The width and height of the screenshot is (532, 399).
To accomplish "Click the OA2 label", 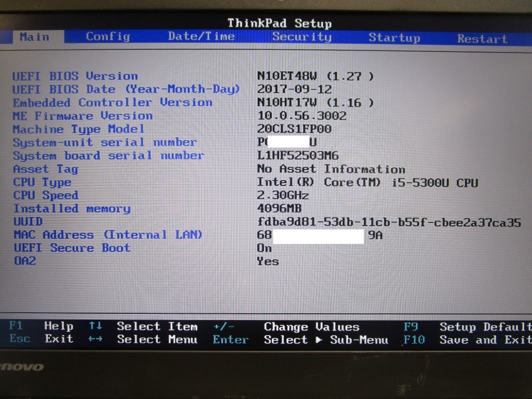I will (x=25, y=261).
